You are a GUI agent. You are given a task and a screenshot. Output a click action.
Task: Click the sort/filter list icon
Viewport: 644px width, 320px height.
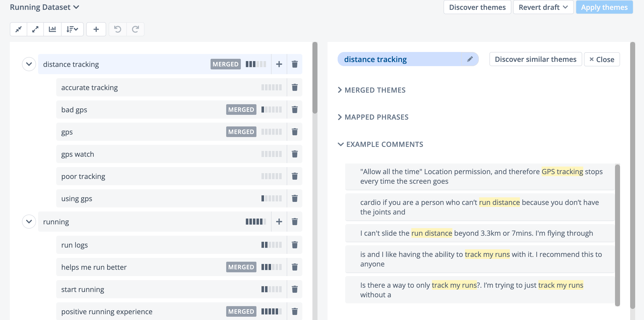[73, 29]
